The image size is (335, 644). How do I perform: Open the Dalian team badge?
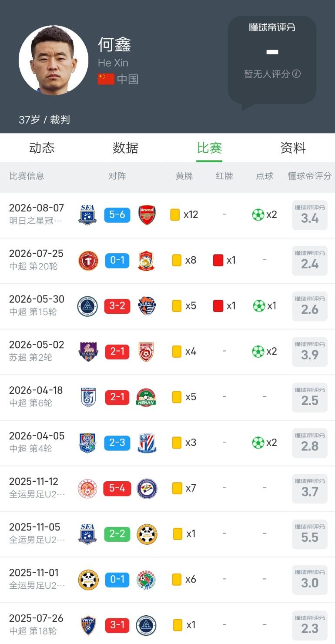point(88,397)
